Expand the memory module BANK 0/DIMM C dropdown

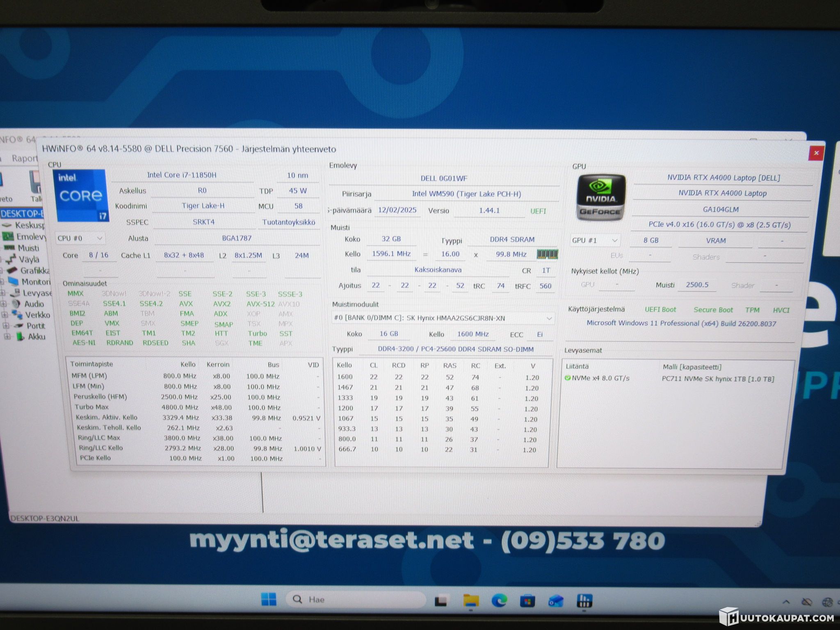(x=443, y=318)
